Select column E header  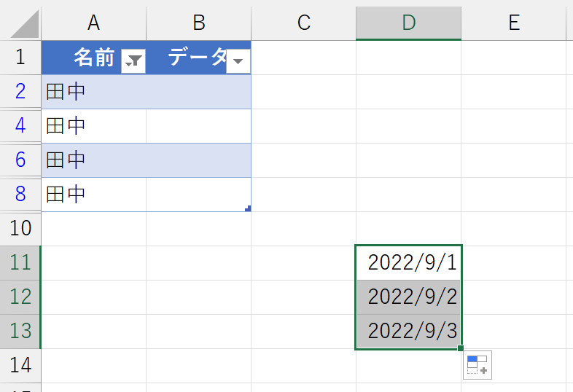514,23
